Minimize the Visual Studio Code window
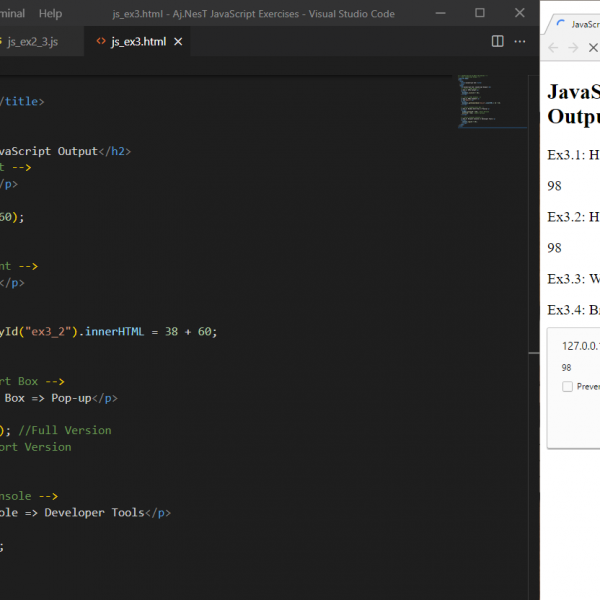Viewport: 600px width, 600px height. pyautogui.click(x=440, y=14)
